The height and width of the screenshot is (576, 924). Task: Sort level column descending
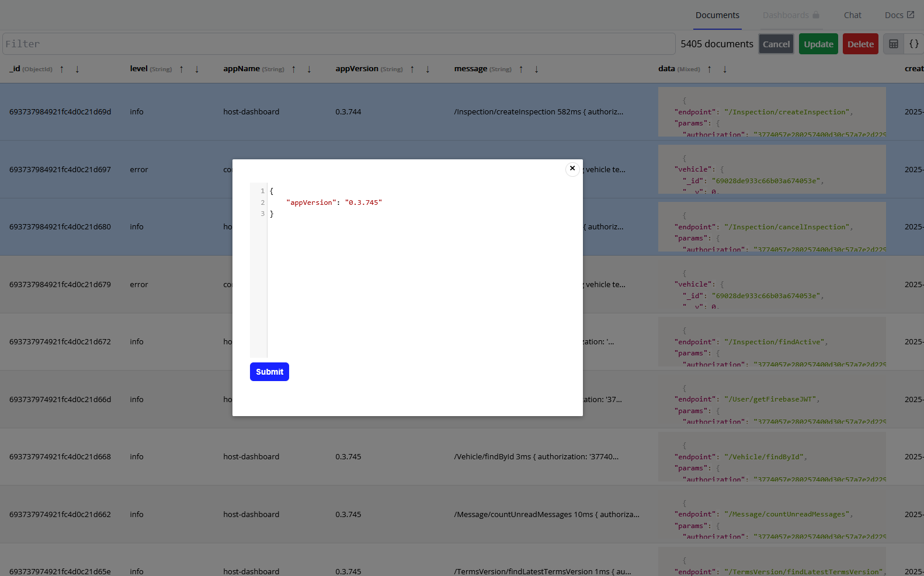197,69
